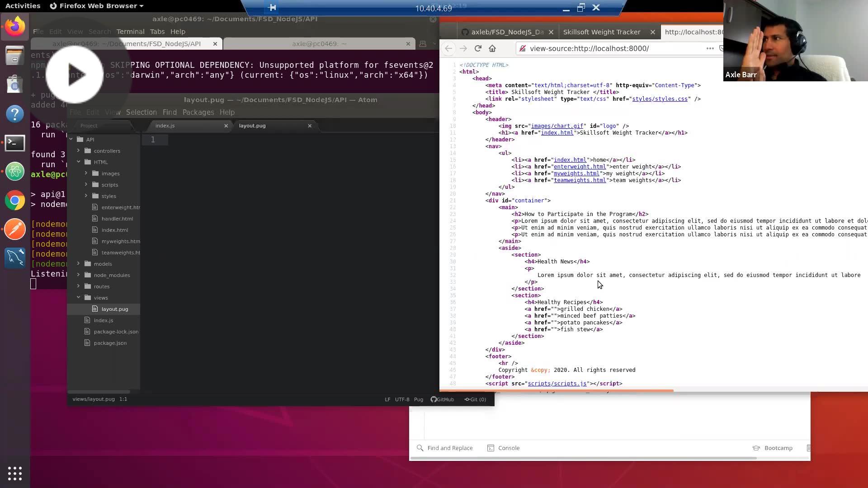Click Pug grammar selector in status bar

(x=419, y=399)
